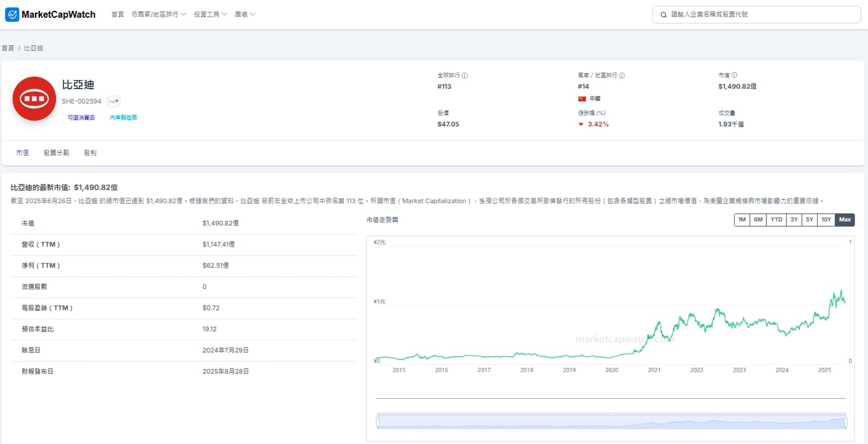Select the 6M chart range
Screen dimensions: 868x444
point(758,219)
